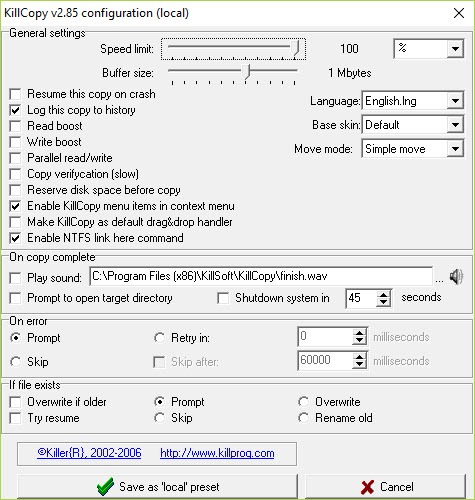This screenshot has width=475, height=500.
Task: Enable Play sound checkbox
Action: [15, 278]
